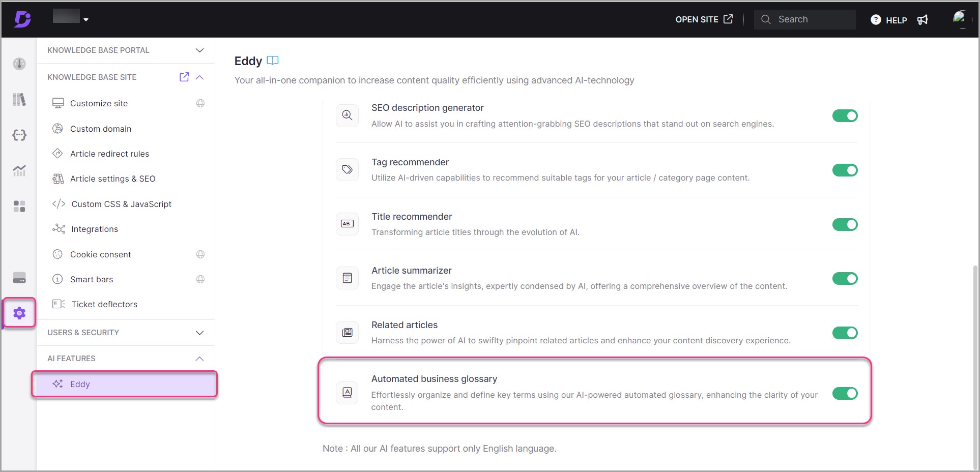Toggle off Automated business glossary
Image resolution: width=980 pixels, height=472 pixels.
point(845,393)
